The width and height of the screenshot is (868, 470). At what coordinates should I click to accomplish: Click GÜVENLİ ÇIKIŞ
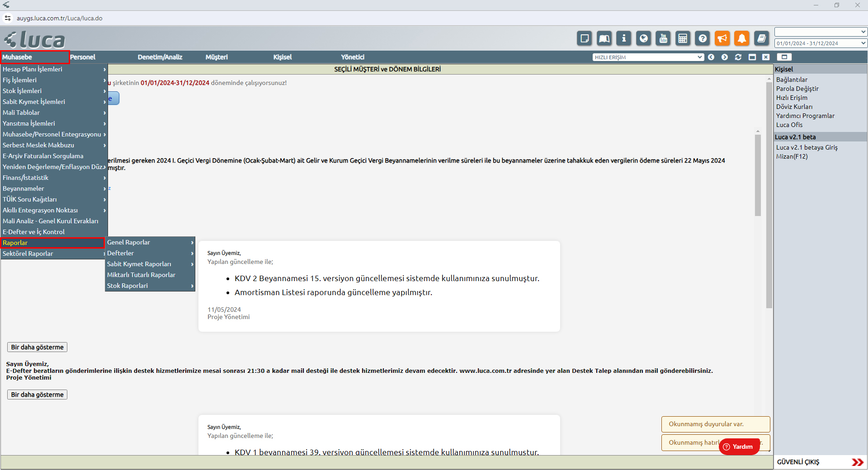798,462
